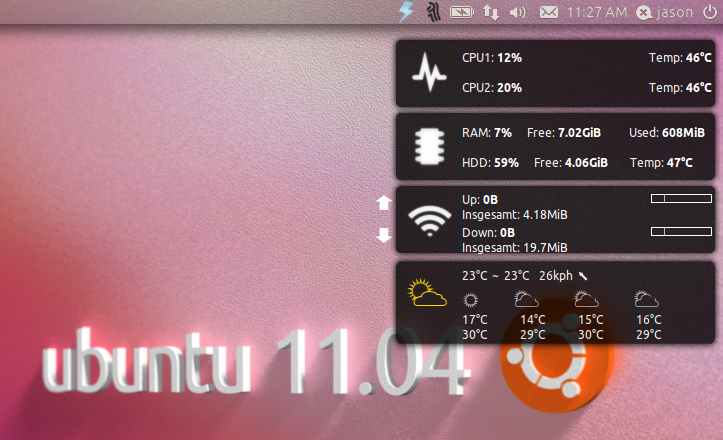
Task: Click the cloudy forecast icon above 16°C
Action: 646,299
